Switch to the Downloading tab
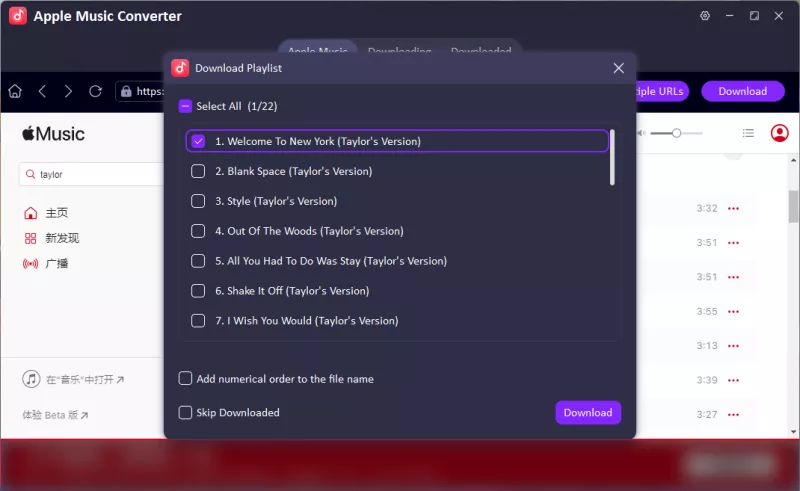 tap(399, 51)
